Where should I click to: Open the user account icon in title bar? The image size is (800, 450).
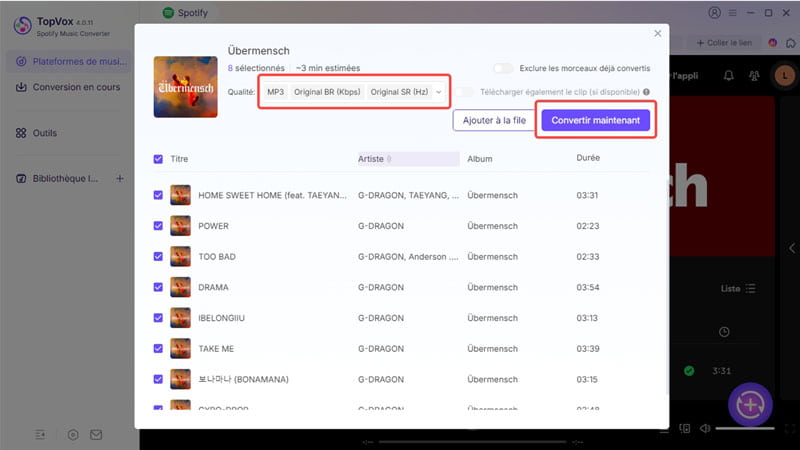click(714, 13)
